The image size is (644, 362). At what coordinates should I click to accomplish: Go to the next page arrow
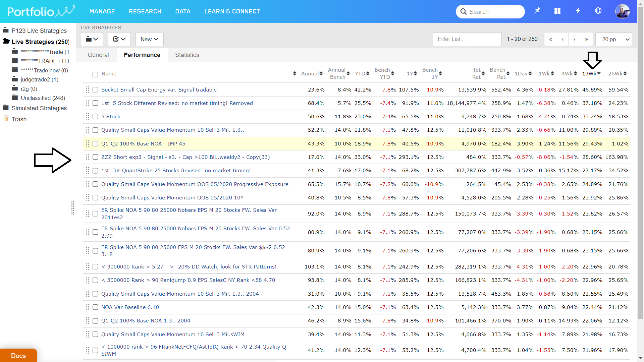coord(574,39)
